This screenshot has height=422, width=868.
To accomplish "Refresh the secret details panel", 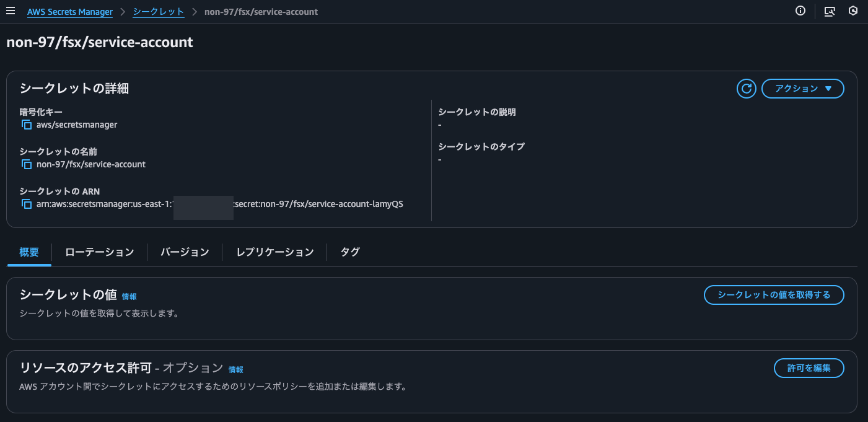I will click(x=746, y=89).
